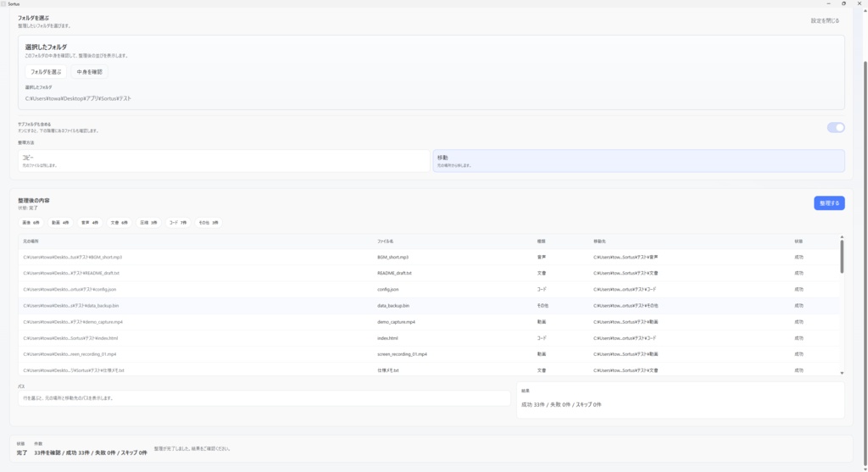
Task: Select the コピー organizing method
Action: point(224,161)
